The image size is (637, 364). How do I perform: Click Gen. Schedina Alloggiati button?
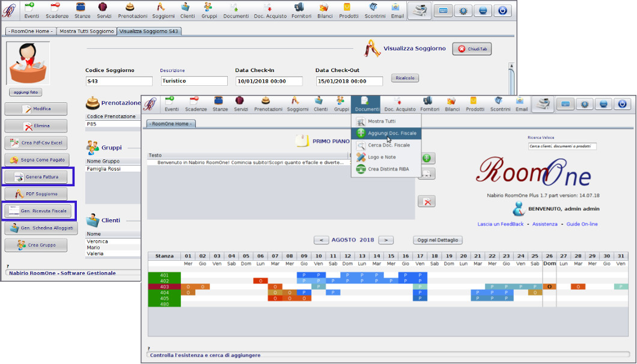41,228
